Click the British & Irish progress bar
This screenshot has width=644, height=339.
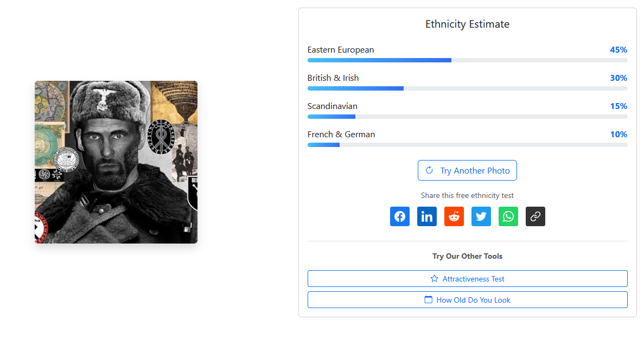467,88
